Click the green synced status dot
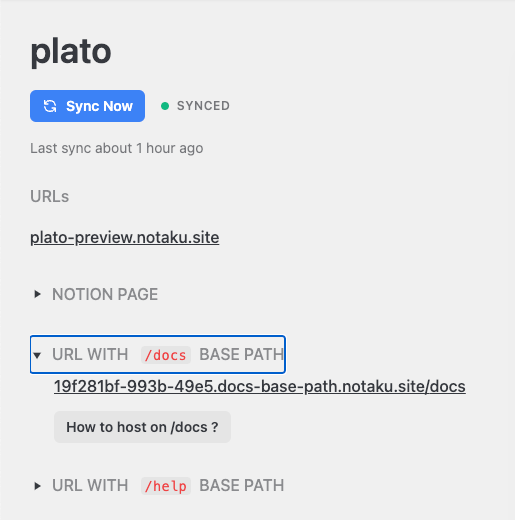Screen dimensions: 515x520 165,106
